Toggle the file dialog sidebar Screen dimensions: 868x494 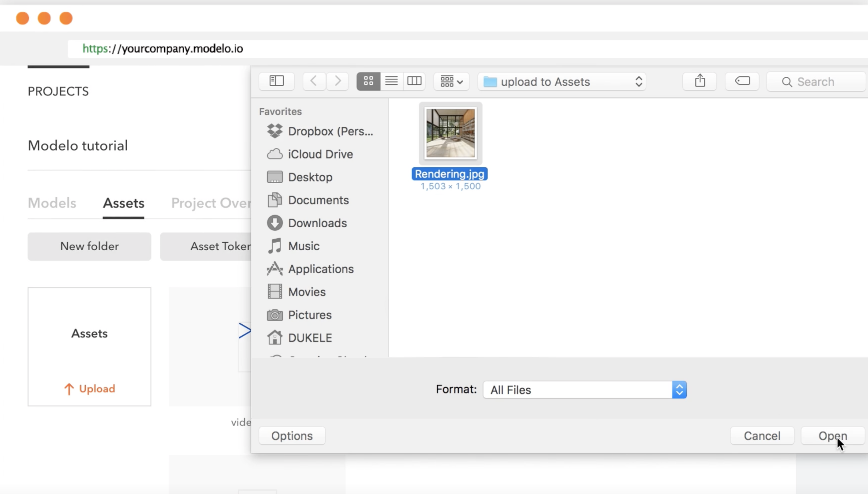click(x=276, y=81)
